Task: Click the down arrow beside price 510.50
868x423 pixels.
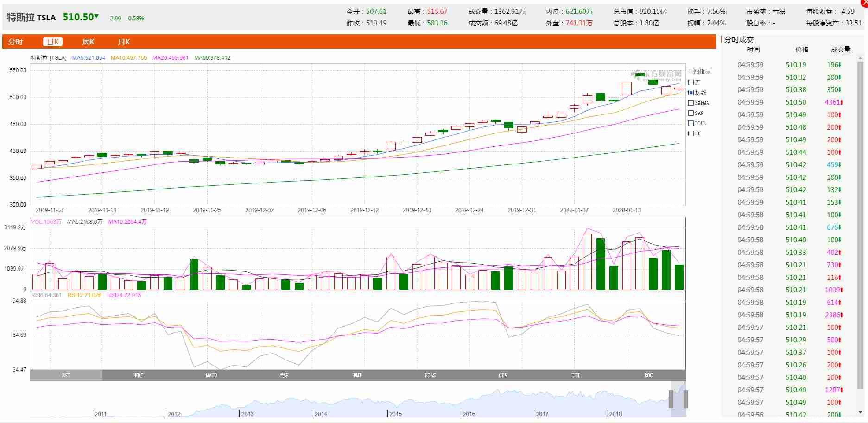Action: [96, 17]
